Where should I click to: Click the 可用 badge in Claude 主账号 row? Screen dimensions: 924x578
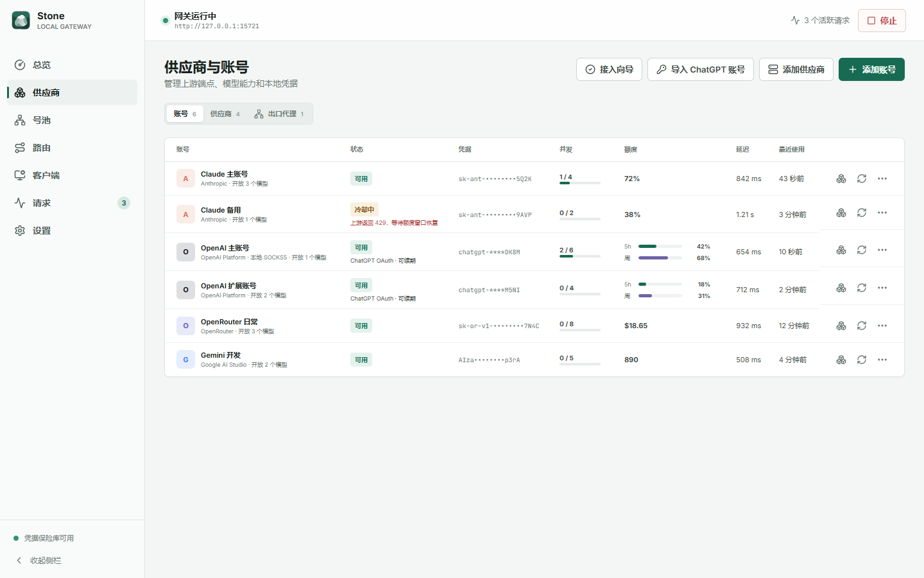click(x=361, y=179)
